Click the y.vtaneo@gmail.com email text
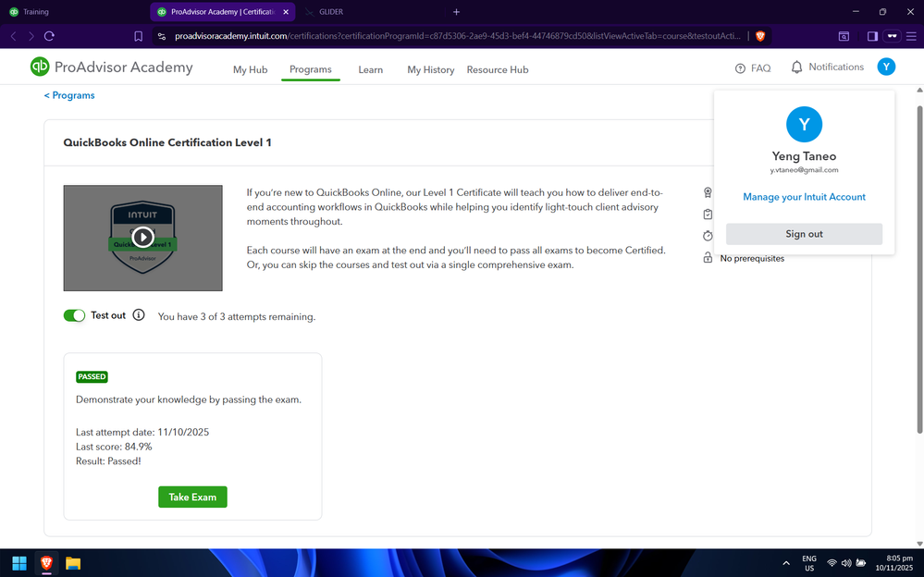Viewport: 924px width, 577px height. point(804,170)
